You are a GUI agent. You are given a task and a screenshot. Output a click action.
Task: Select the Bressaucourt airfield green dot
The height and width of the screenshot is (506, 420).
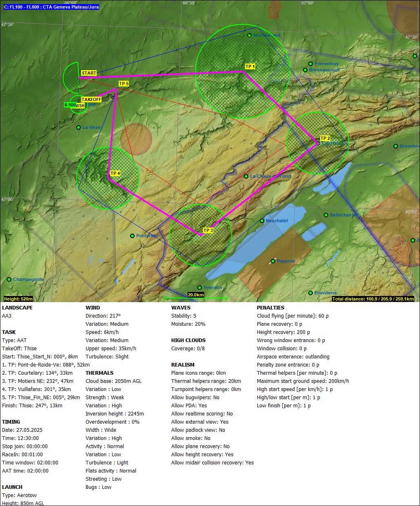point(305,70)
